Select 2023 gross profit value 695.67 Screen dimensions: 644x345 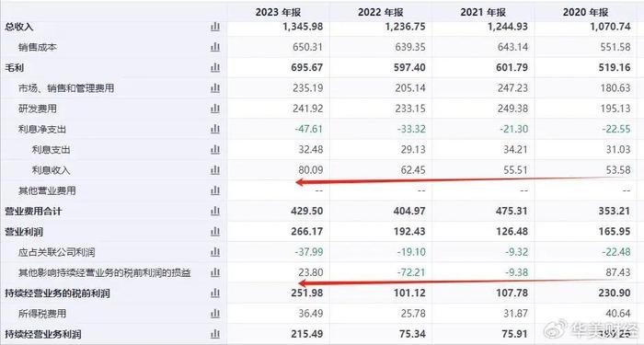coord(307,67)
